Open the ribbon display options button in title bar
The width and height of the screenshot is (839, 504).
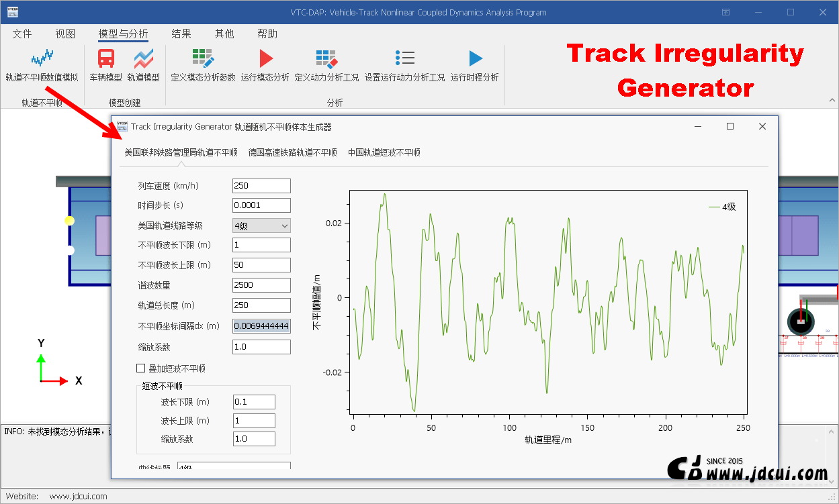[x=725, y=12]
